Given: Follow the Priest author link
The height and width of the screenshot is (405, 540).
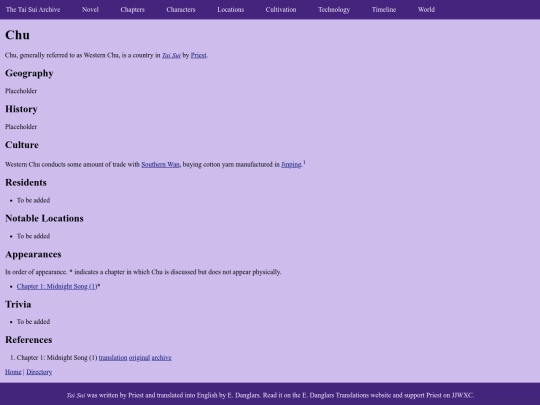Looking at the screenshot, I should tap(198, 55).
